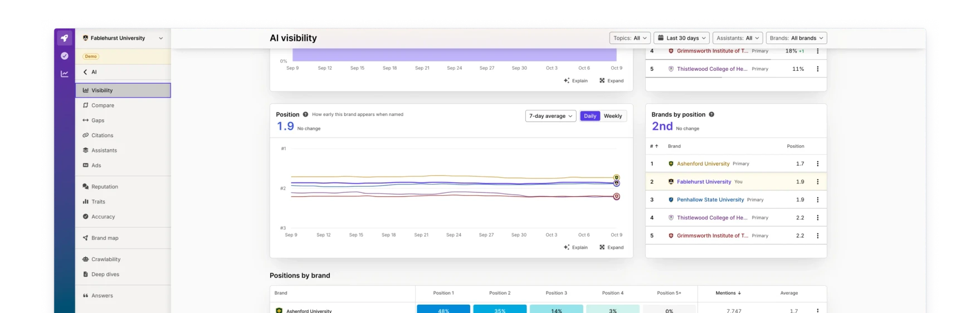Click the 48% Position 1 bar for Ashenford

443,309
